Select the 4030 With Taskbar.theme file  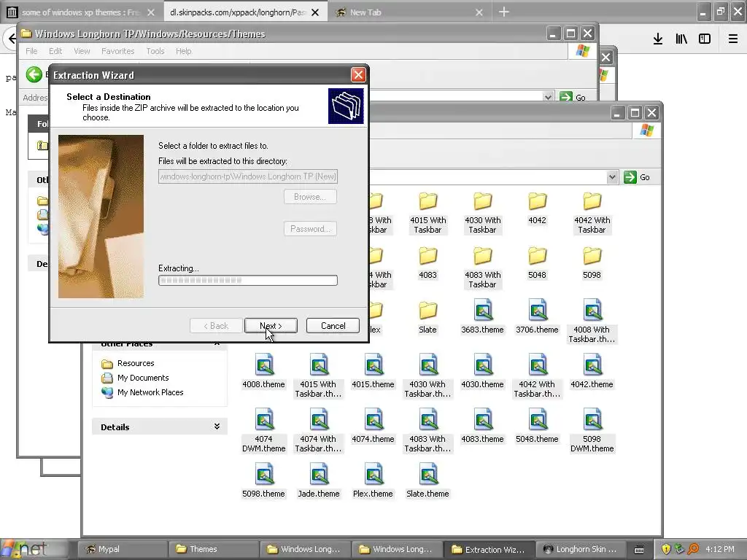click(427, 376)
